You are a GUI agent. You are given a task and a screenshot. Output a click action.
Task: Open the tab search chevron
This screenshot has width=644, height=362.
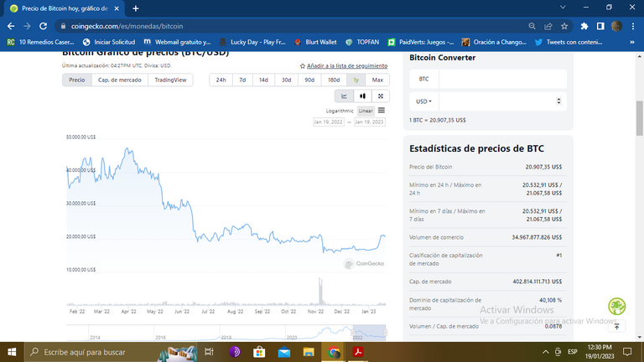(x=563, y=8)
